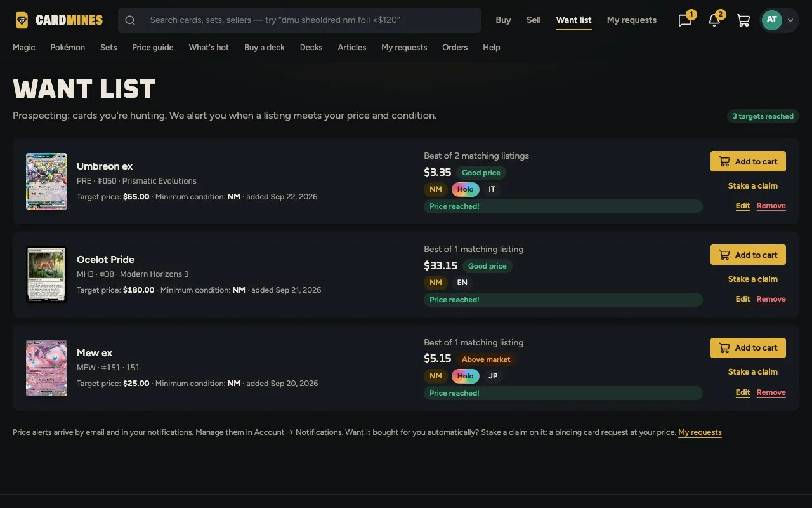Expand the account menu chevron
The width and height of the screenshot is (812, 508).
coord(790,20)
